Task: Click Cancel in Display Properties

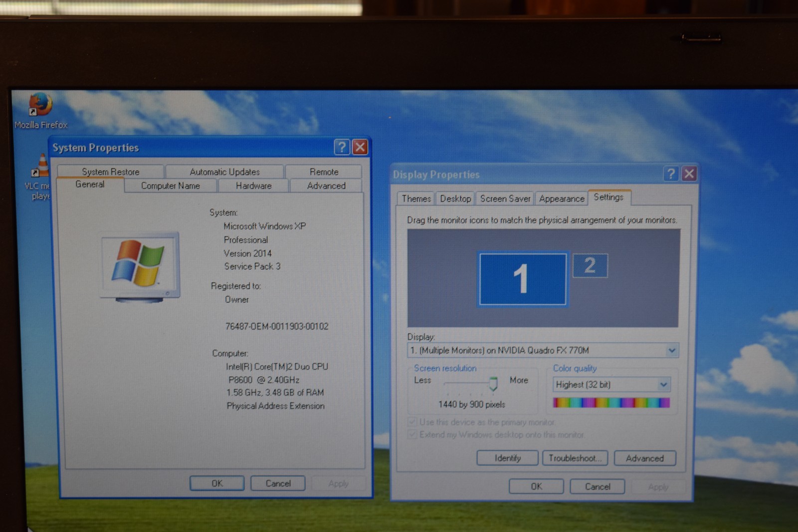Action: point(598,486)
